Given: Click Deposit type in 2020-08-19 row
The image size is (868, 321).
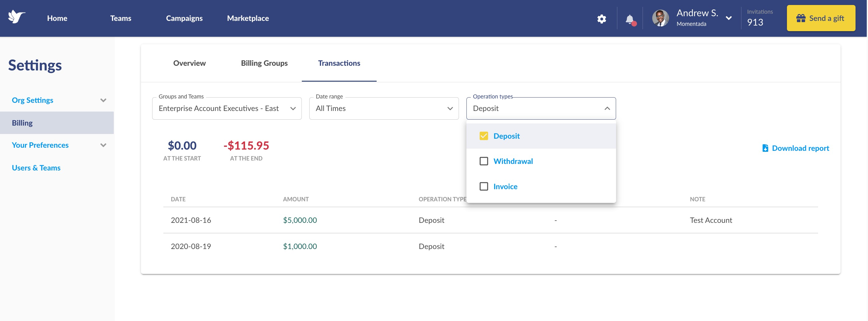Looking at the screenshot, I should tap(431, 247).
